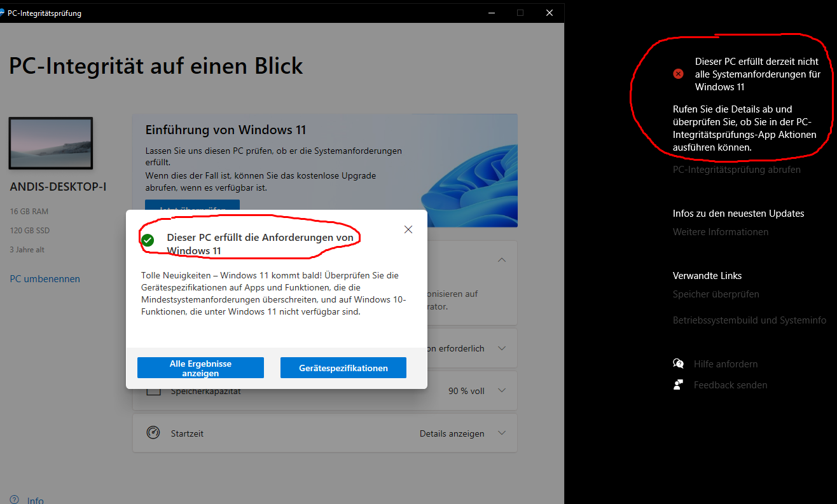Click the Feedback senden link
This screenshot has height=504, width=837.
point(731,385)
